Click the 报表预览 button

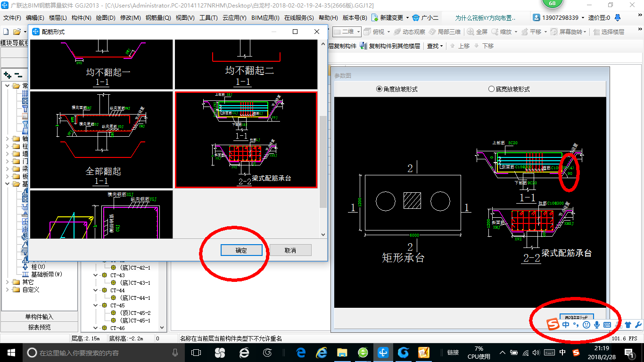click(x=39, y=327)
